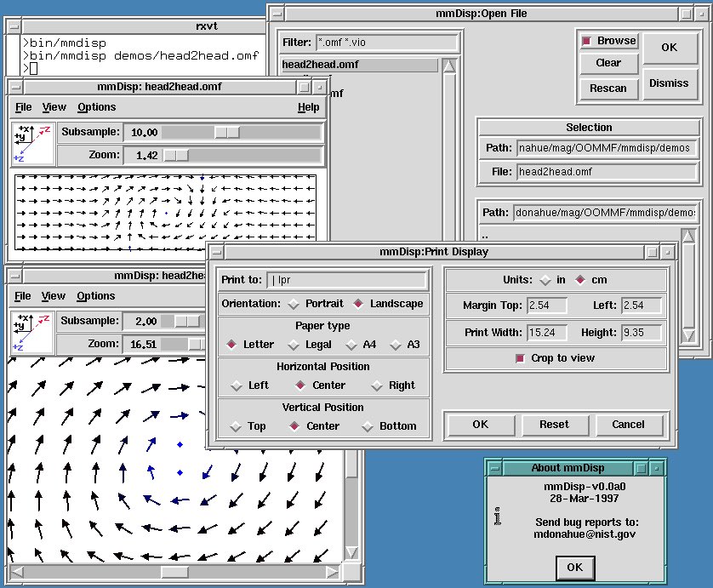This screenshot has width=713, height=588.
Task: Open window menu of lower mmDisp window
Action: tap(15, 276)
